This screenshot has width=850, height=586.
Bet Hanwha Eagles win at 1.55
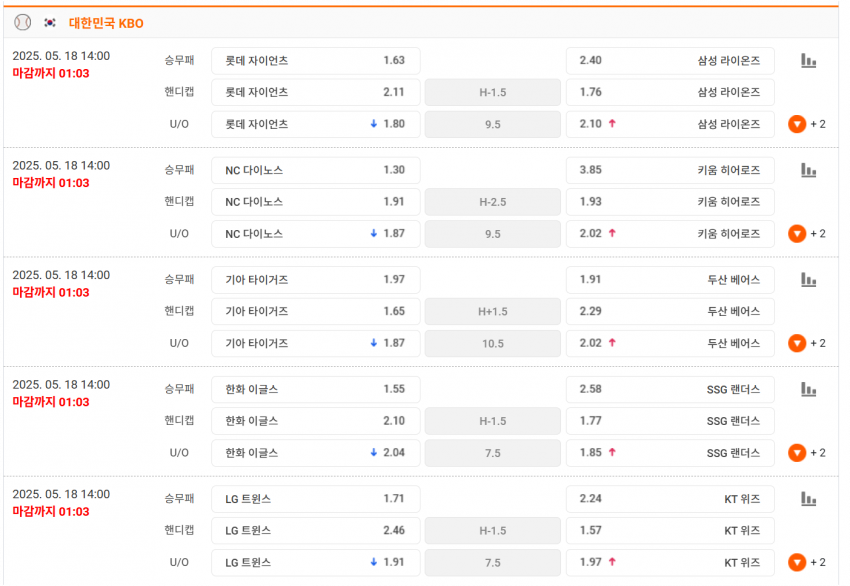(315, 389)
